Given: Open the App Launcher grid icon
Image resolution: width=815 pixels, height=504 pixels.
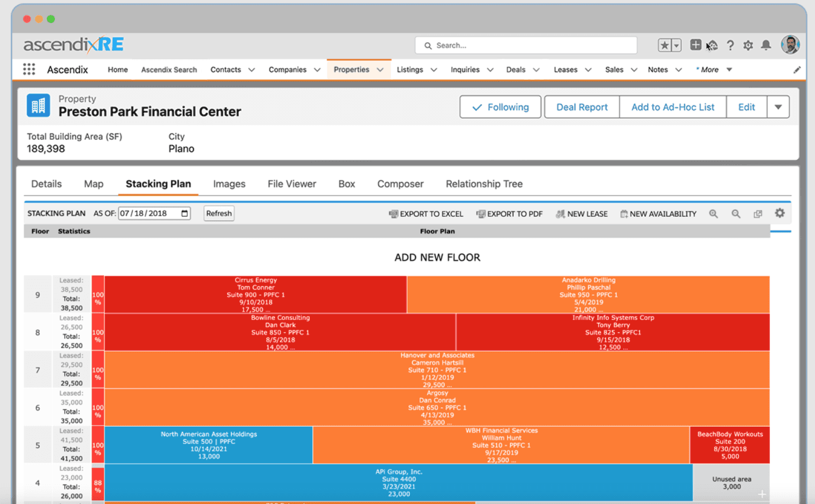Looking at the screenshot, I should [x=29, y=69].
